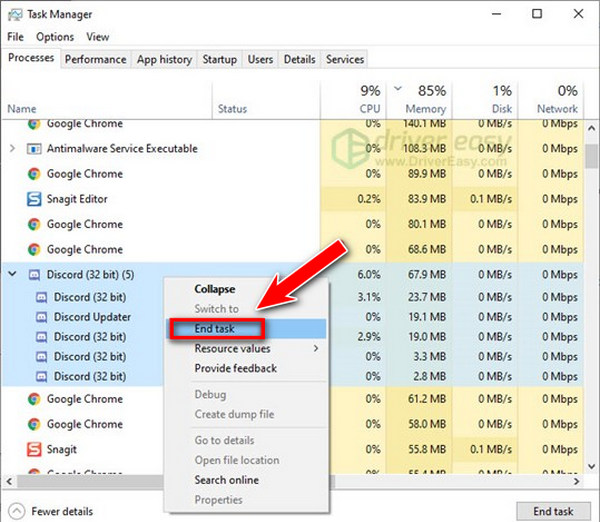This screenshot has width=600, height=522.
Task: Open the Options menu
Action: (x=55, y=37)
